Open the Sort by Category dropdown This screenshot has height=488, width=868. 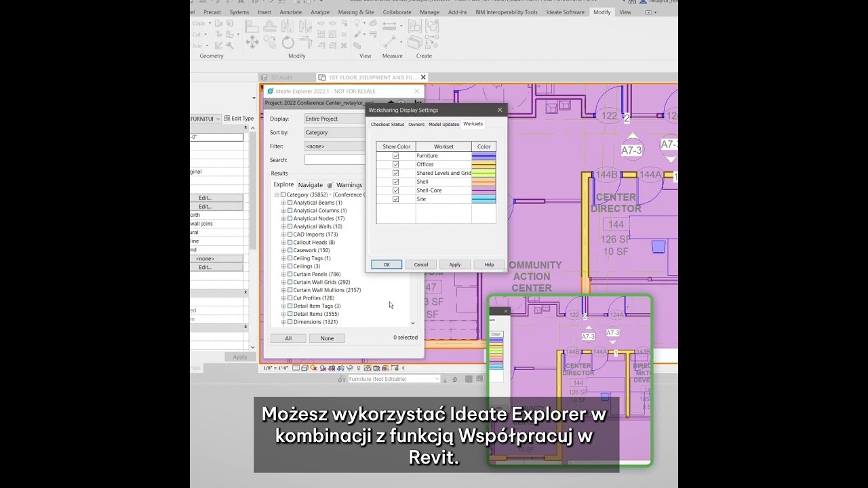335,133
